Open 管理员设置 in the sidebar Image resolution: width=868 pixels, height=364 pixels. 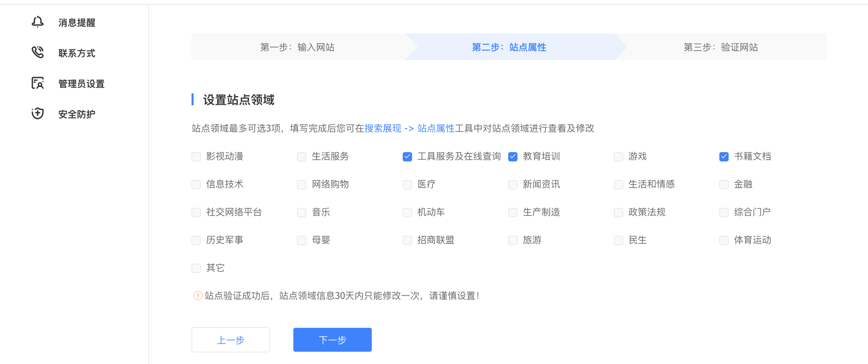click(81, 84)
